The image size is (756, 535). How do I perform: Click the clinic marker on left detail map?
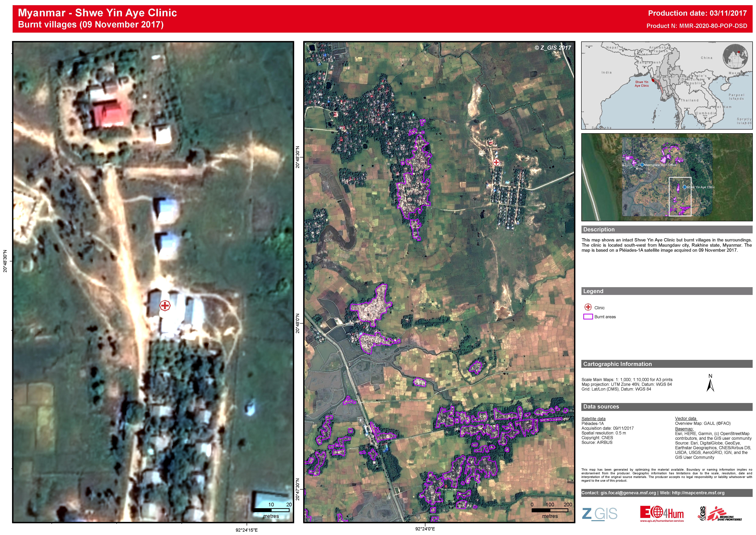click(165, 305)
